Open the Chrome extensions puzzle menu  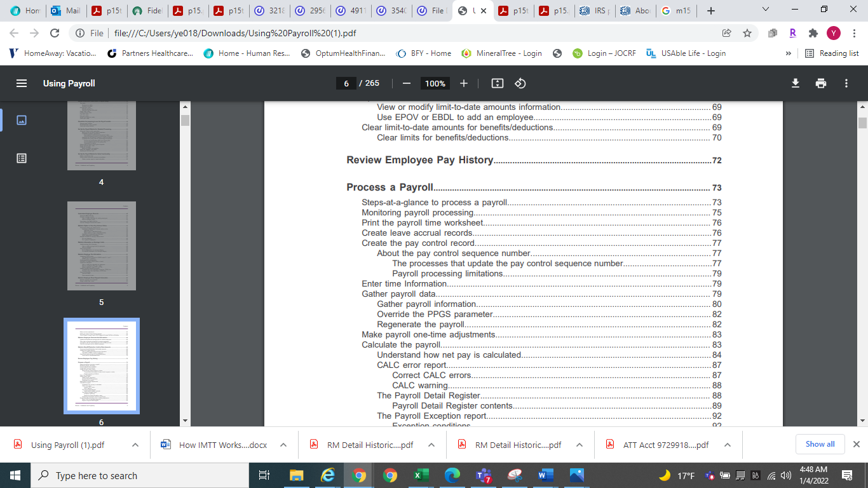pyautogui.click(x=813, y=33)
